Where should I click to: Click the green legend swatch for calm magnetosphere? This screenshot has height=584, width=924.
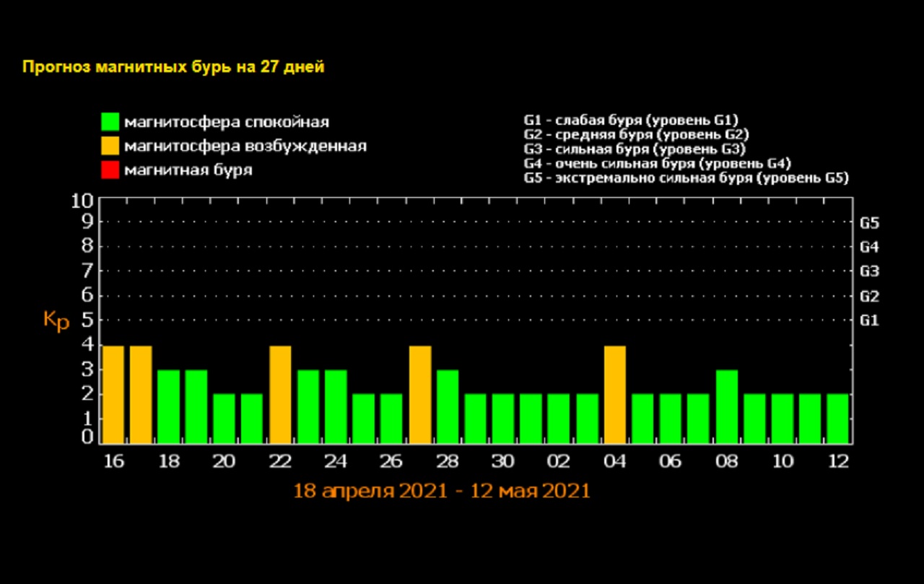pos(110,121)
